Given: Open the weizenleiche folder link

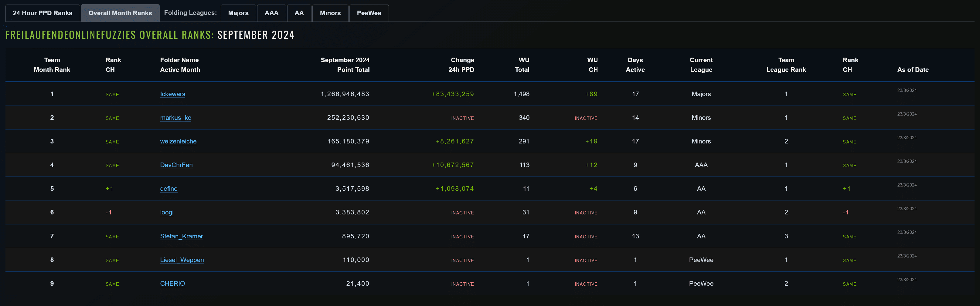Looking at the screenshot, I should coord(179,141).
